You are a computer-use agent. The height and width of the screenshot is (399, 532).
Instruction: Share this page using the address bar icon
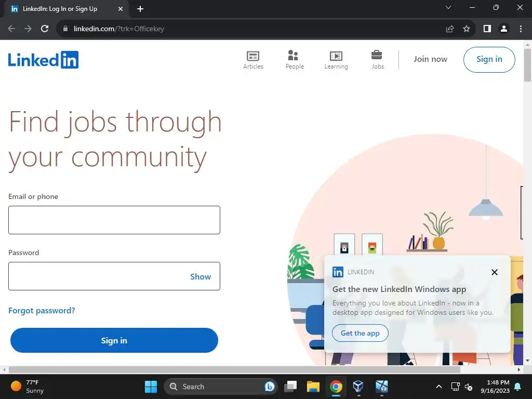coord(450,29)
